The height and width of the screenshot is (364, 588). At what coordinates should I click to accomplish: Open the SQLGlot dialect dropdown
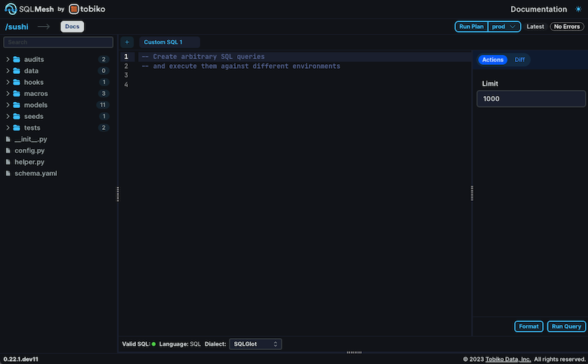click(x=256, y=344)
